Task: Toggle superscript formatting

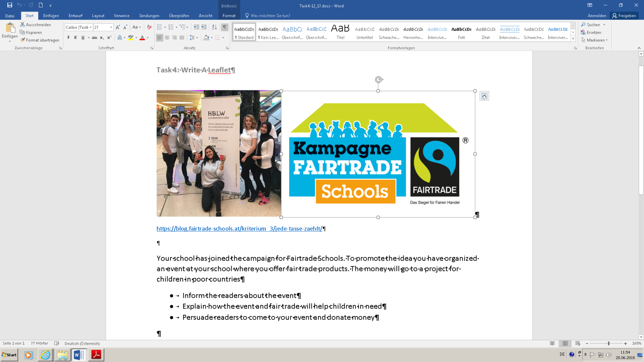Action: tap(109, 38)
